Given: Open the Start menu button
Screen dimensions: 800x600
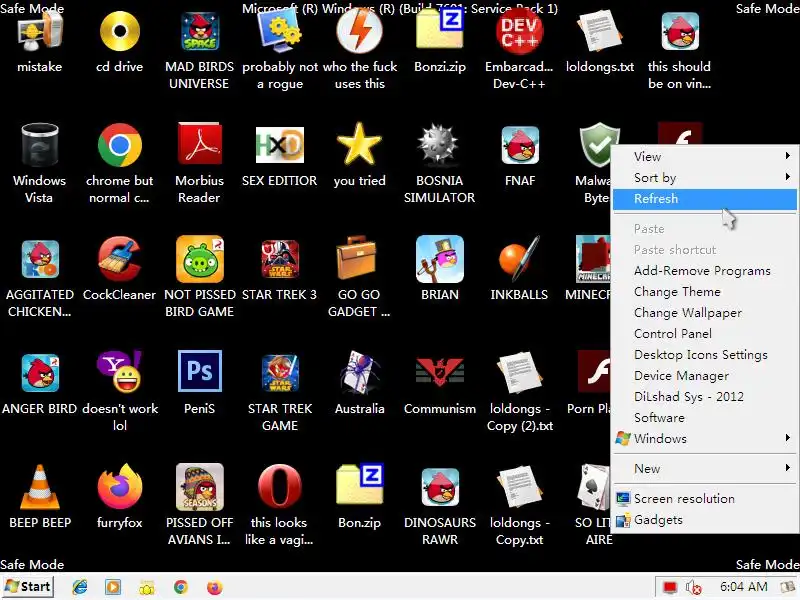Looking at the screenshot, I should (x=28, y=587).
